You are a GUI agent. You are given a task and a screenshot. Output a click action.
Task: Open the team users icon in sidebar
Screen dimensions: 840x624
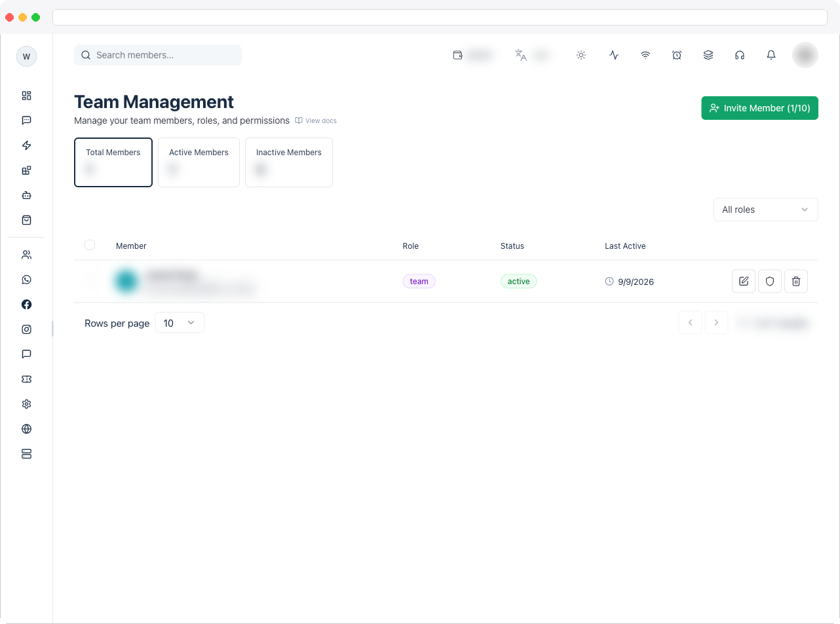pyautogui.click(x=26, y=255)
